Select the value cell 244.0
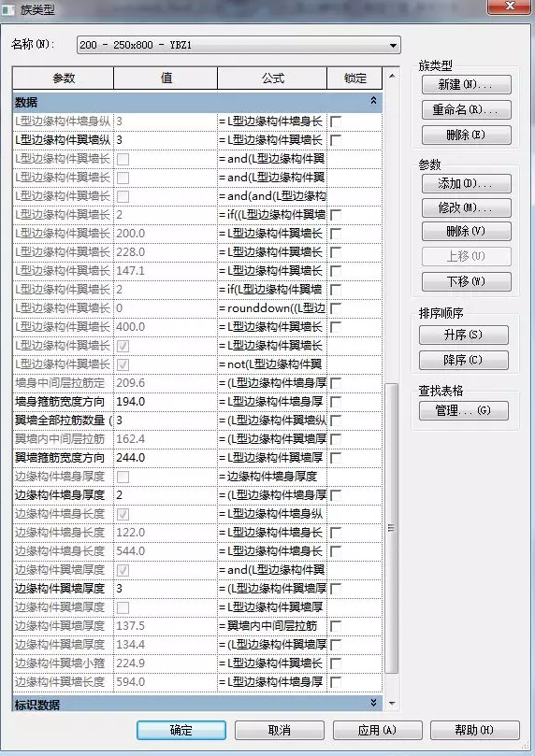 [x=166, y=458]
